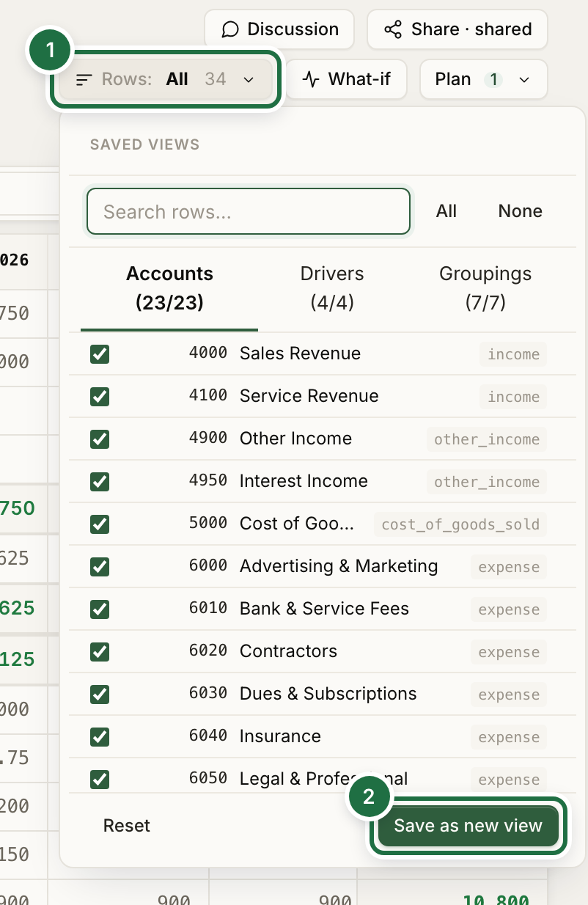The image size is (588, 905).
Task: Click the Service Revenue row label
Action: click(309, 396)
